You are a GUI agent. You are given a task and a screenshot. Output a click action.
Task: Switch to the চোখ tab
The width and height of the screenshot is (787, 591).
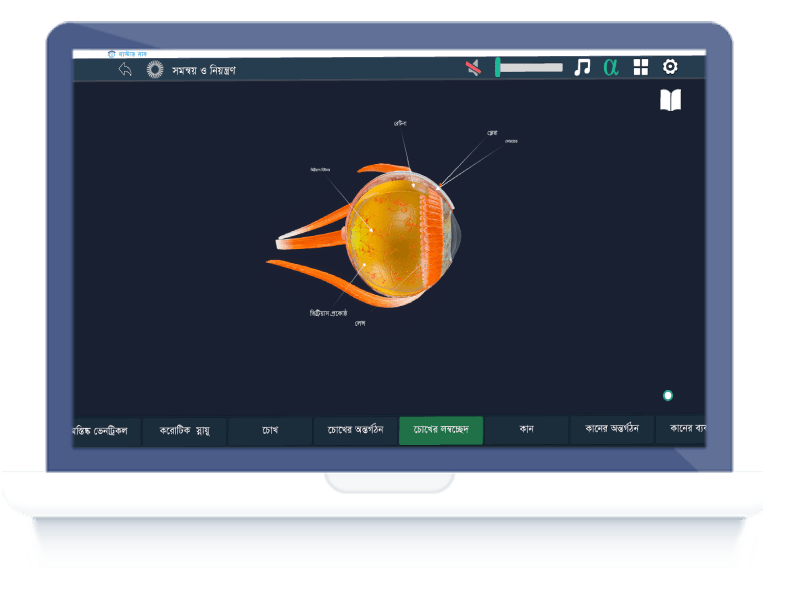pos(270,431)
